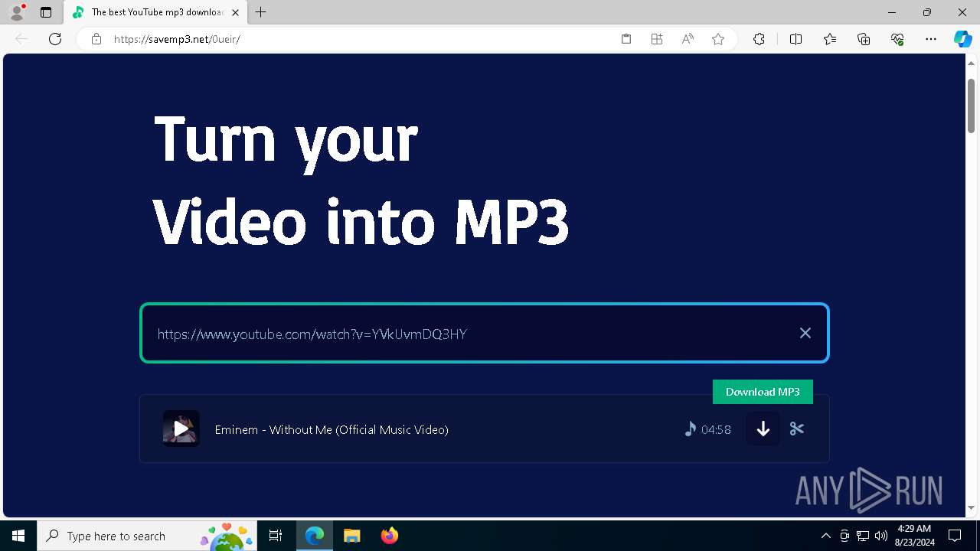Add page to favorites star

pyautogui.click(x=718, y=39)
